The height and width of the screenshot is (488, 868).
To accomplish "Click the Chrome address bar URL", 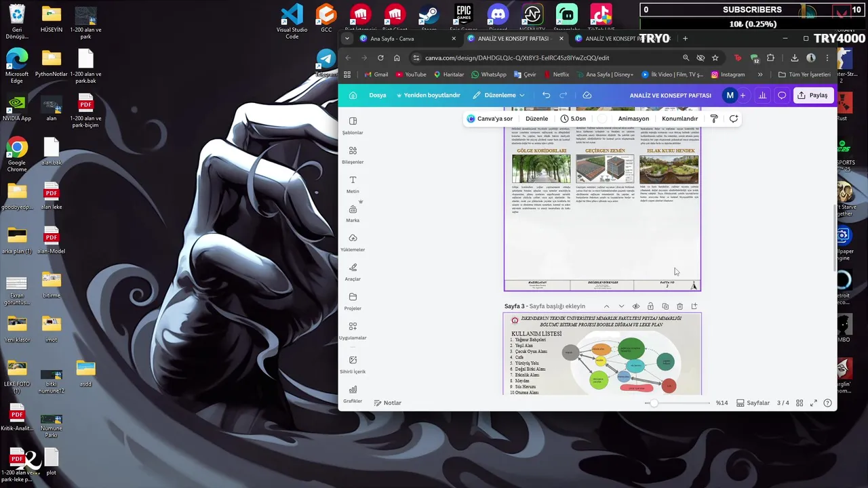I will tap(517, 58).
